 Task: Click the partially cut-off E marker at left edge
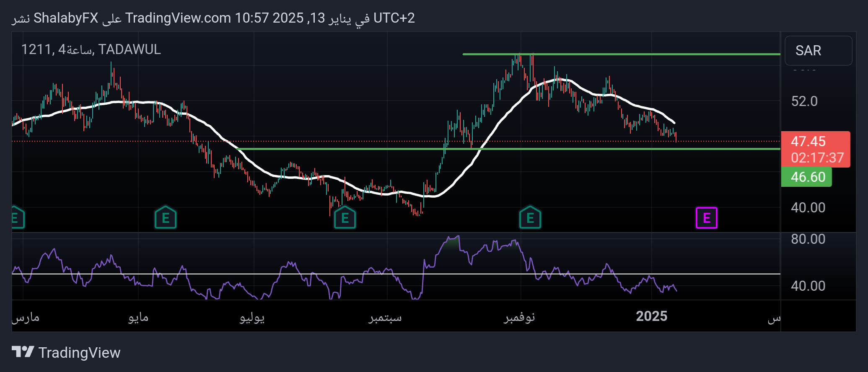point(17,218)
